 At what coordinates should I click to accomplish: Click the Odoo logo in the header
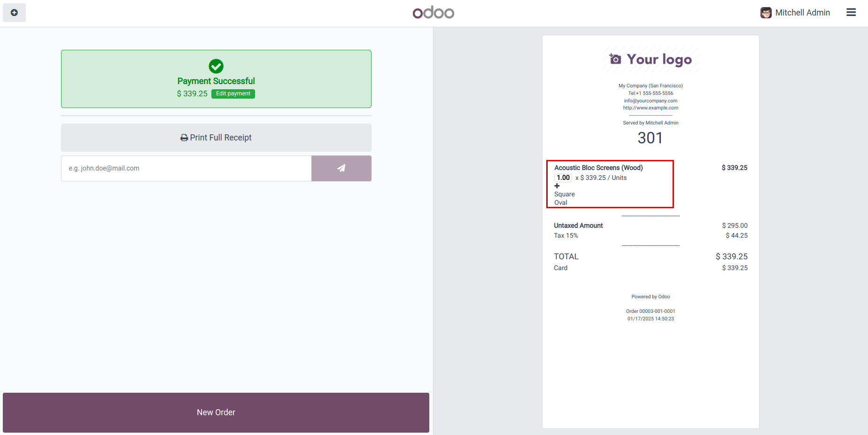coord(434,13)
